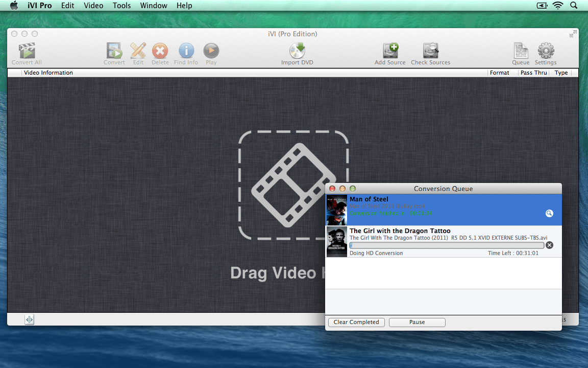This screenshot has height=368, width=588.
Task: Click the Check Sources icon
Action: coord(430,51)
